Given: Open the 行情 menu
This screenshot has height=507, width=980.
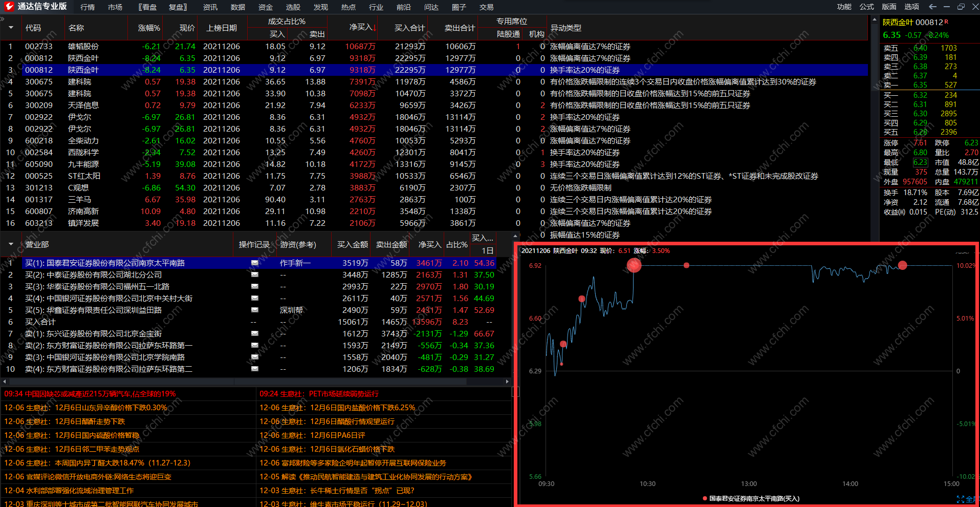Looking at the screenshot, I should (x=88, y=7).
